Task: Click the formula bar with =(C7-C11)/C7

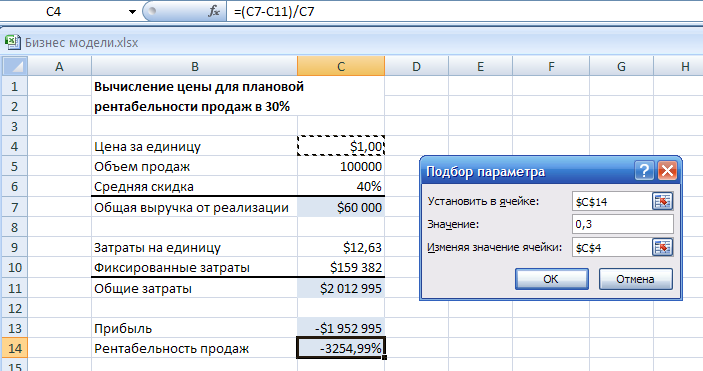Action: pyautogui.click(x=466, y=11)
